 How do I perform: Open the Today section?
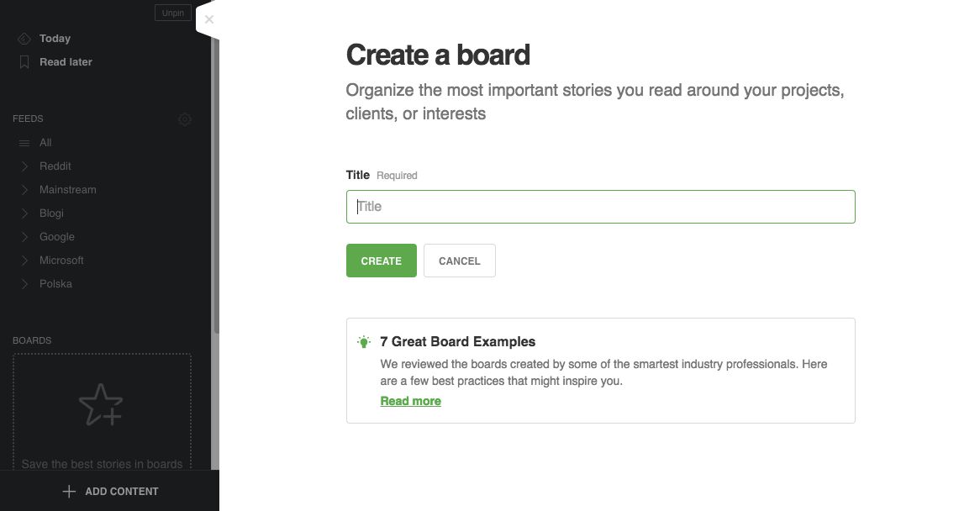pos(55,39)
